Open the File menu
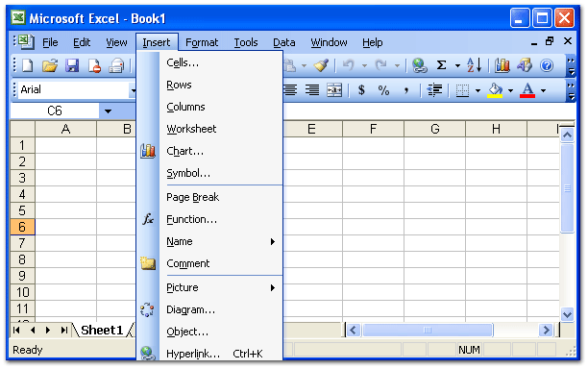This screenshot has height=369, width=588. pyautogui.click(x=50, y=42)
